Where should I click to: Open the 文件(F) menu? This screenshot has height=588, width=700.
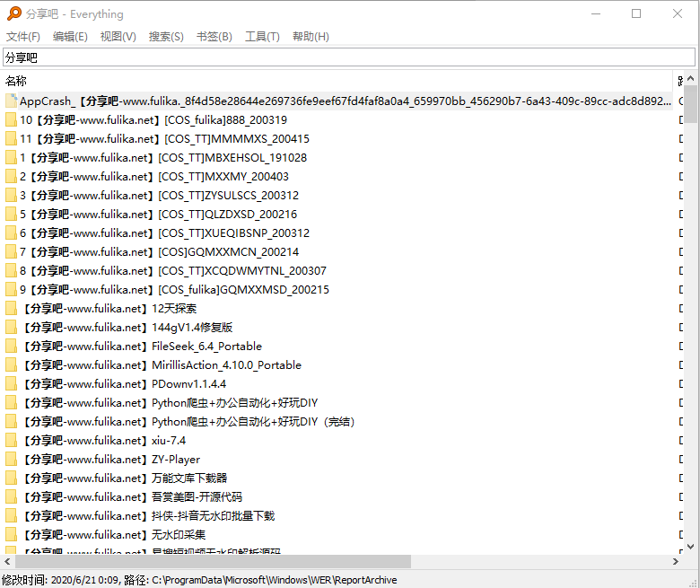[x=23, y=37]
